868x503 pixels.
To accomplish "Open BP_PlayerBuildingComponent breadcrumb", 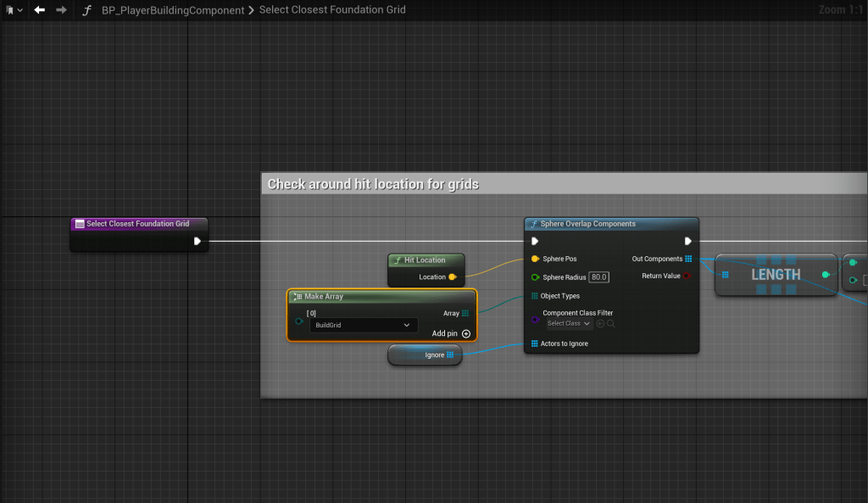I will pos(173,10).
